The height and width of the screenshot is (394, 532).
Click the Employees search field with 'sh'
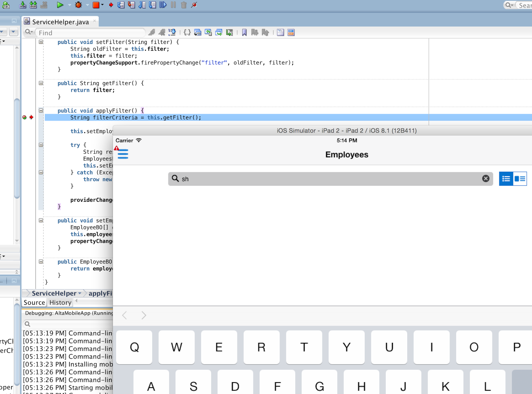pyautogui.click(x=331, y=179)
